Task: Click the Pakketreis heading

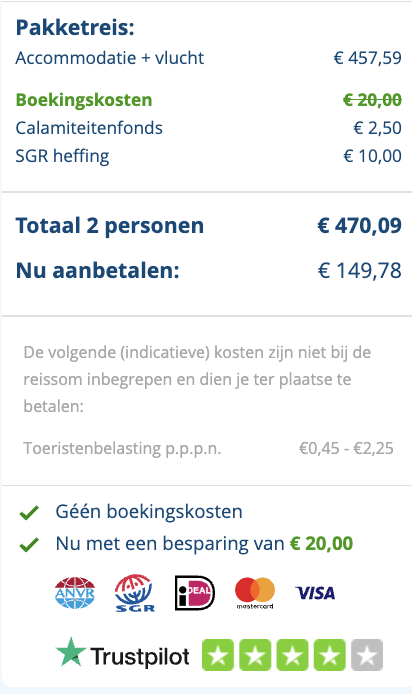Action: point(75,27)
